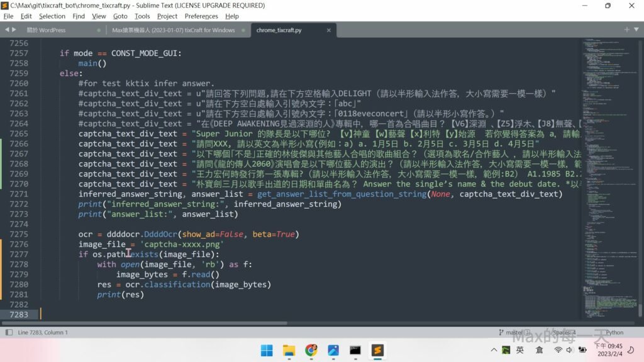Open Chrome from the taskbar
The image size is (644, 362).
pyautogui.click(x=311, y=350)
